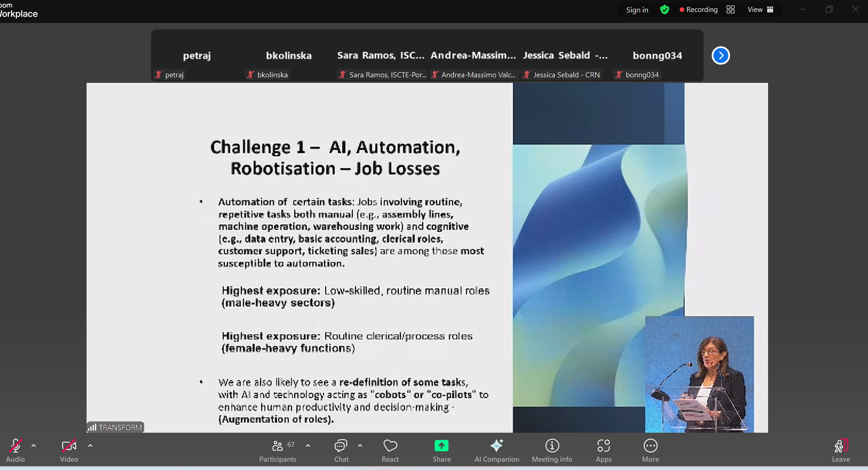This screenshot has width=868, height=470.
Task: Open the View layout menu
Action: click(x=760, y=10)
